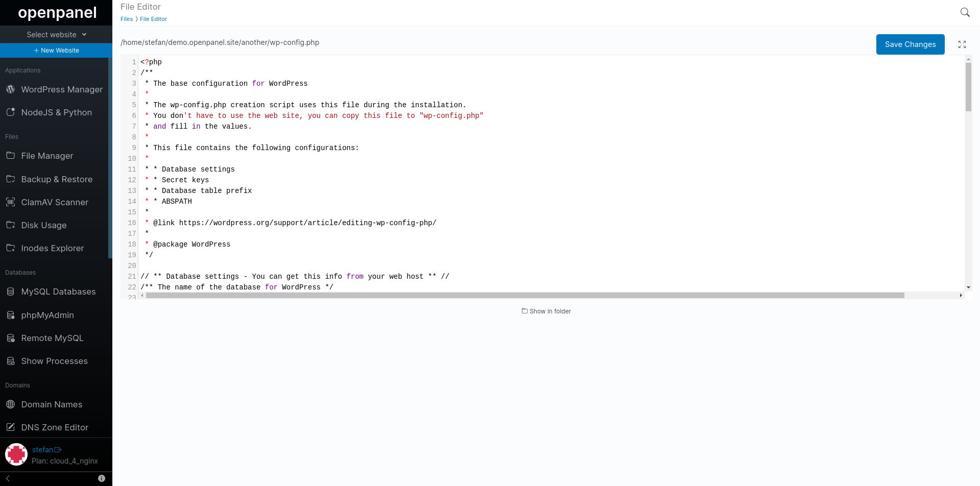Viewport: 980px width, 486px height.
Task: Click the '* * ABSPATH' code line
Action: 169,201
